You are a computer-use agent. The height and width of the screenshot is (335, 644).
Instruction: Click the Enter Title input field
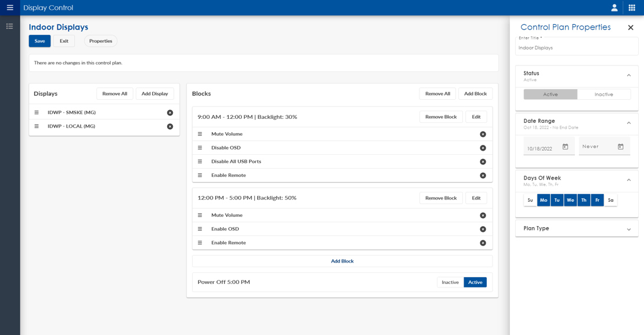point(576,47)
